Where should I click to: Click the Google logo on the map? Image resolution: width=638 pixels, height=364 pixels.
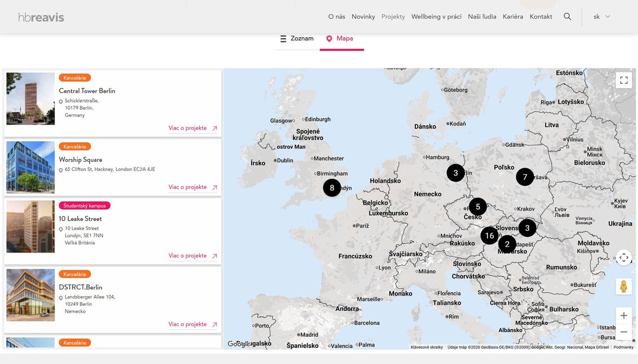click(239, 344)
